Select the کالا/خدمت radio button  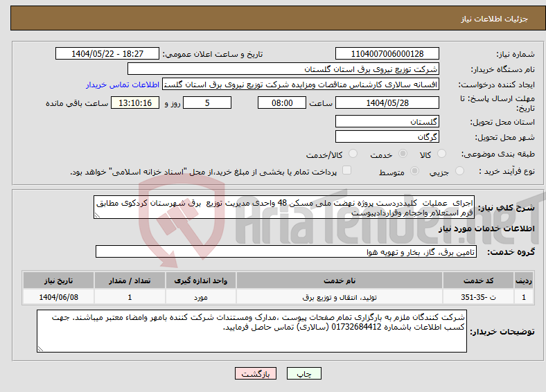tap(353, 154)
